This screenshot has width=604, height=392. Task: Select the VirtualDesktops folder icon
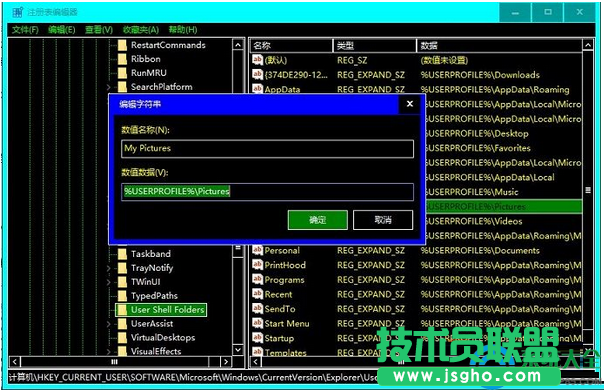coord(122,338)
